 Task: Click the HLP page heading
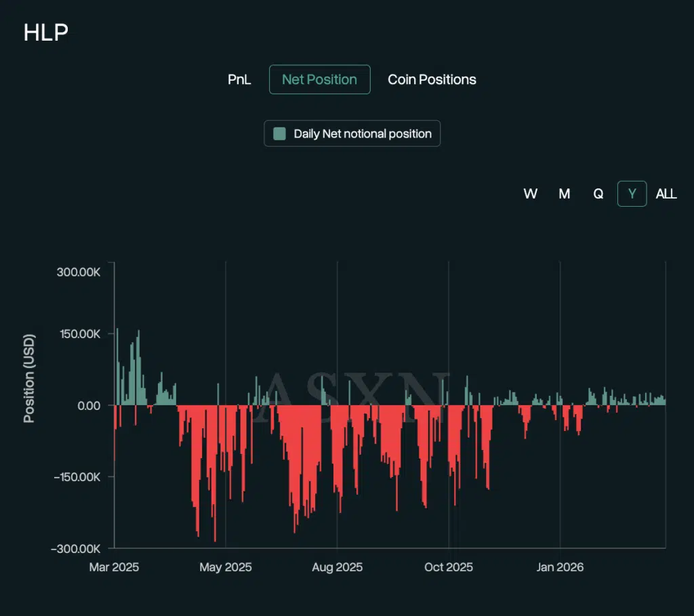45,32
